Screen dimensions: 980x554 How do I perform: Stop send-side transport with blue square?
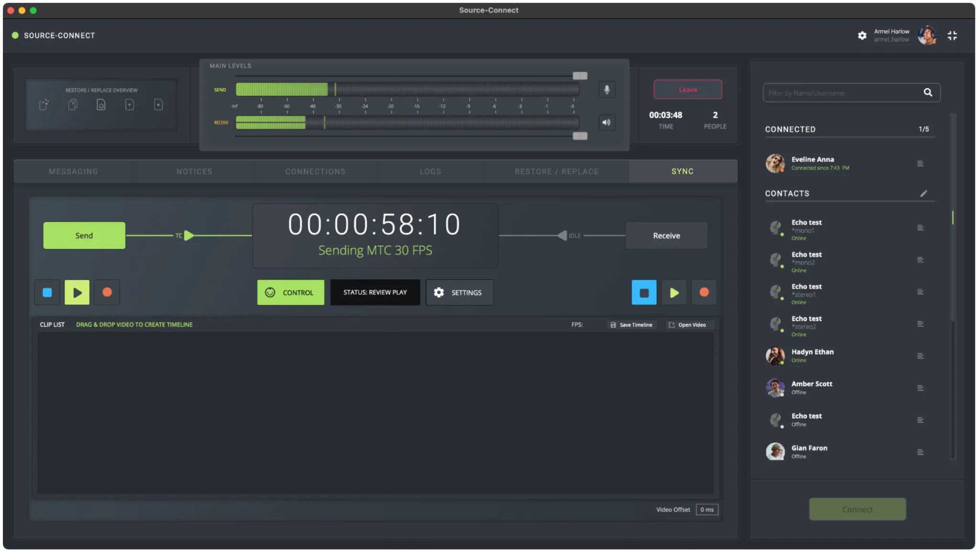[x=47, y=292]
